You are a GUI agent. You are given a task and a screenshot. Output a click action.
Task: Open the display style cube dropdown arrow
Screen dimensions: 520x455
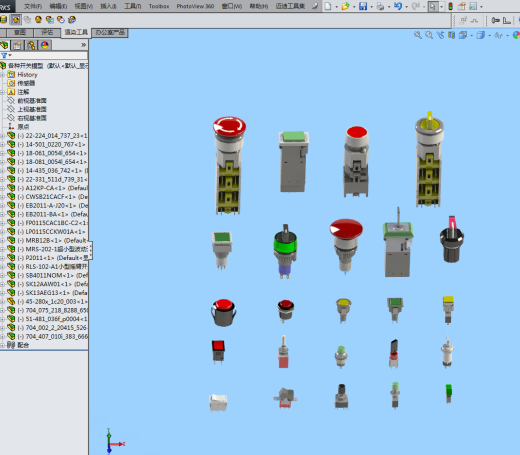pyautogui.click(x=489, y=35)
